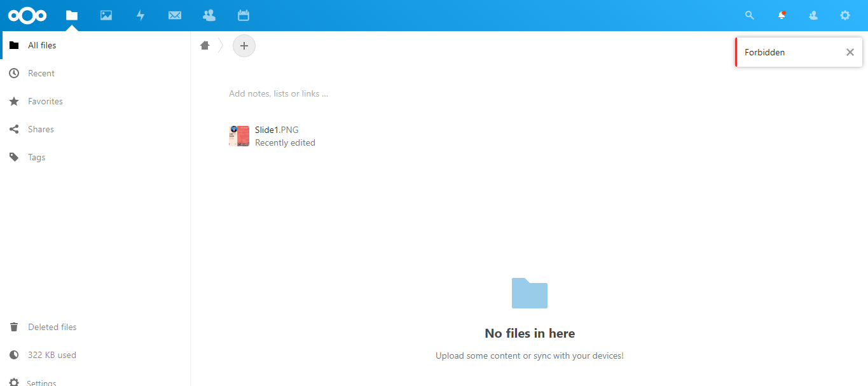
Task: Open the plus new file menu
Action: [x=244, y=46]
